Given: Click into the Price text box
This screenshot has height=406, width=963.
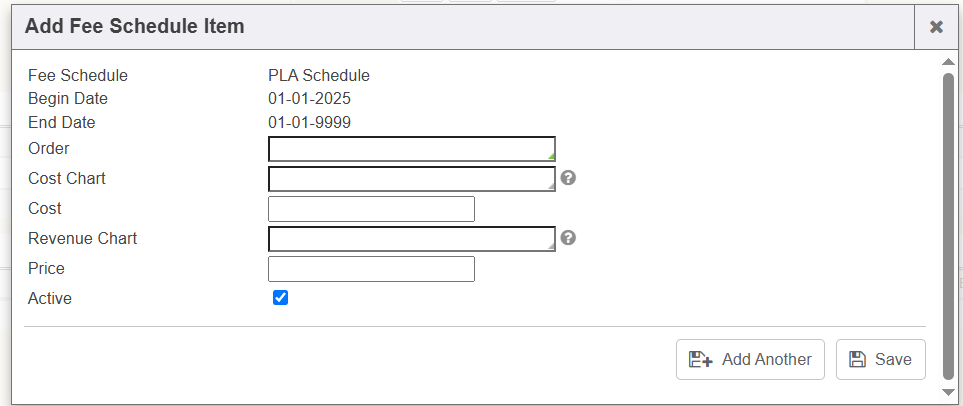Looking at the screenshot, I should click(371, 269).
